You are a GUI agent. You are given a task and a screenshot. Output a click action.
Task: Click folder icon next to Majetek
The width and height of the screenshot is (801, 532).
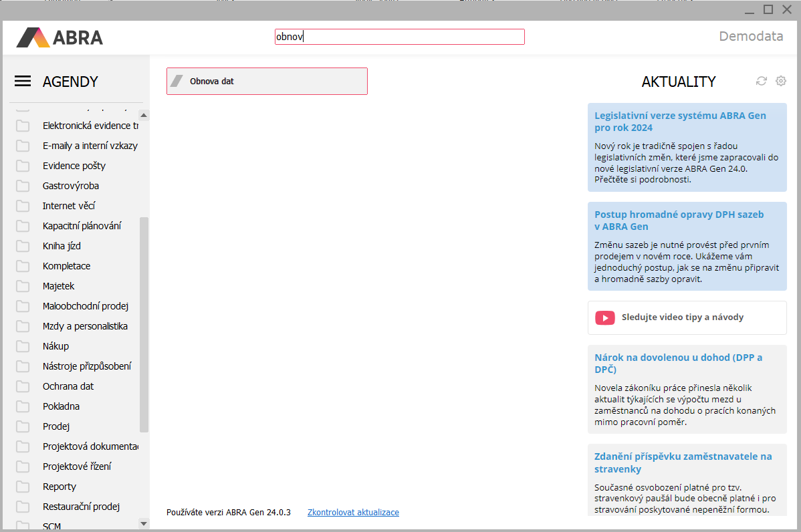[23, 286]
